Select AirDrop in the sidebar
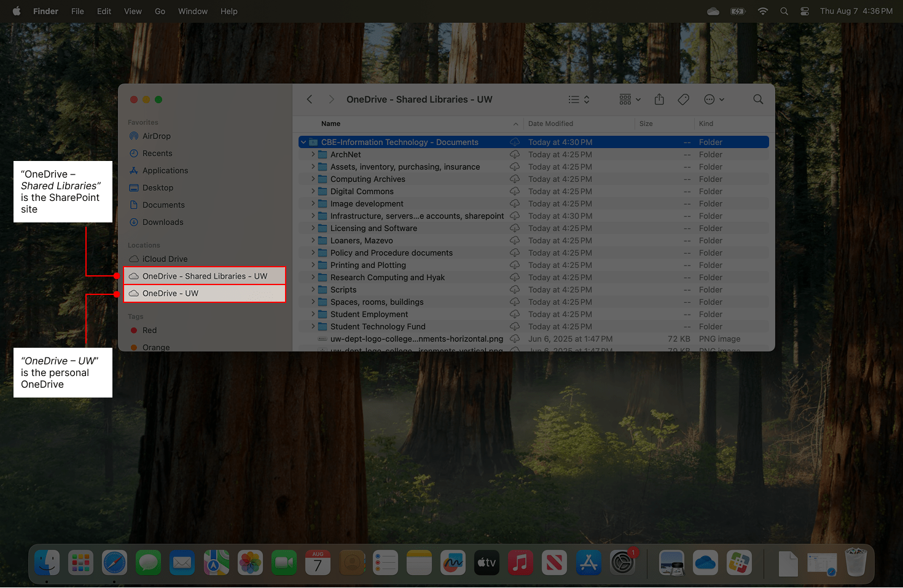 tap(156, 136)
